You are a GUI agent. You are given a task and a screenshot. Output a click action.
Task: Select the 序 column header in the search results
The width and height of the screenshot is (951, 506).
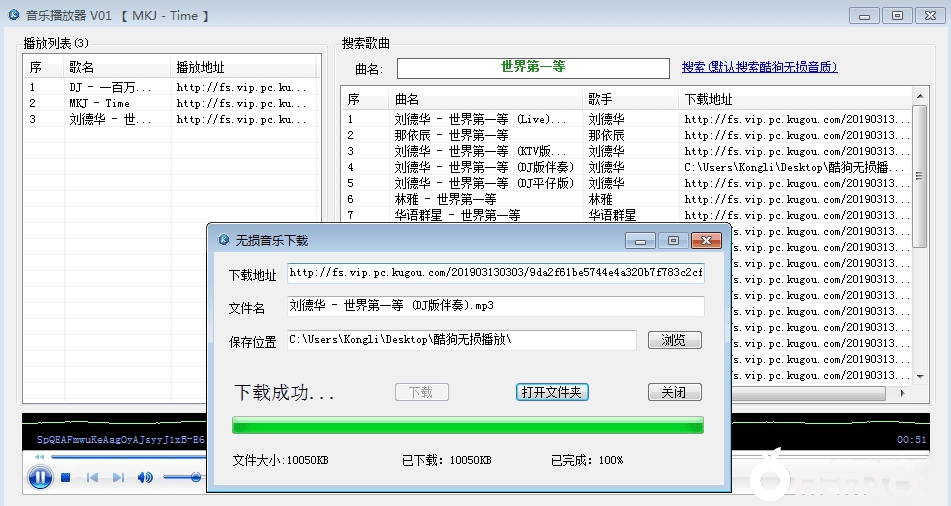[x=365, y=99]
